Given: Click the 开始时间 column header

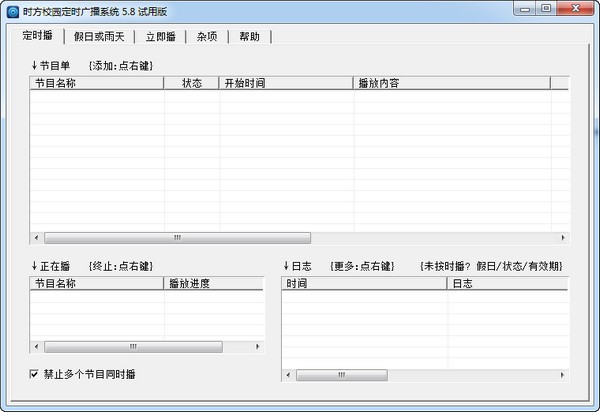Looking at the screenshot, I should [286, 83].
